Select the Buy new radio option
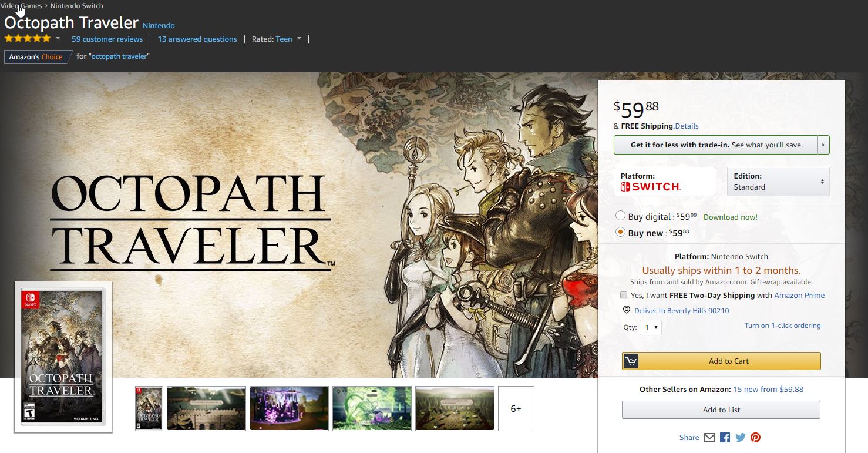 [x=620, y=233]
